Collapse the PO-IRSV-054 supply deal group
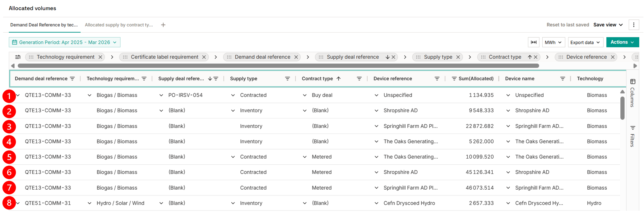The height and width of the screenshot is (212, 644). [x=161, y=95]
